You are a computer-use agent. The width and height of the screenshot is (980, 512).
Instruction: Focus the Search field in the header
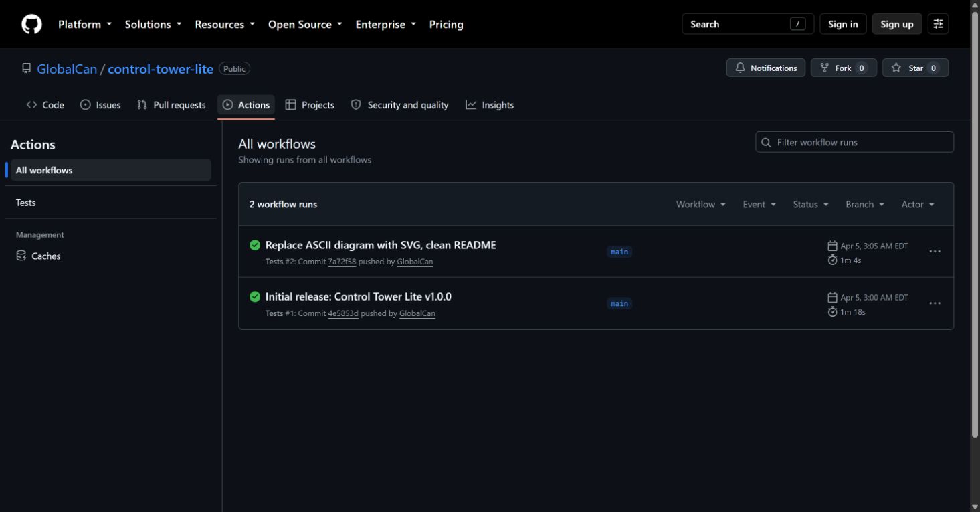748,24
